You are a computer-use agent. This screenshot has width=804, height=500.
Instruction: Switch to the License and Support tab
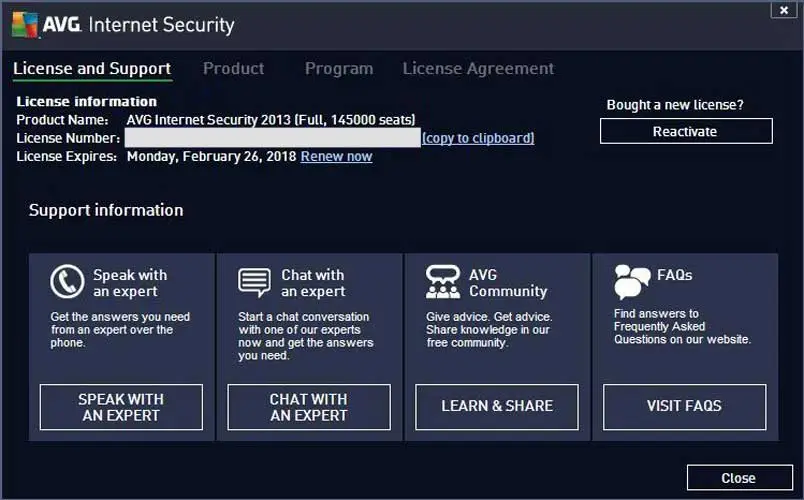click(92, 69)
